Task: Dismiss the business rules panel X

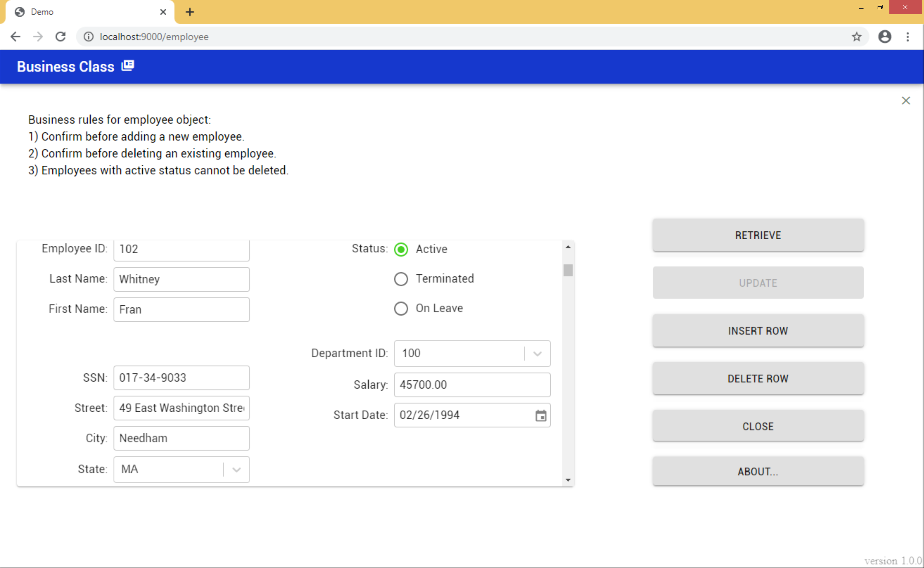Action: (x=906, y=101)
